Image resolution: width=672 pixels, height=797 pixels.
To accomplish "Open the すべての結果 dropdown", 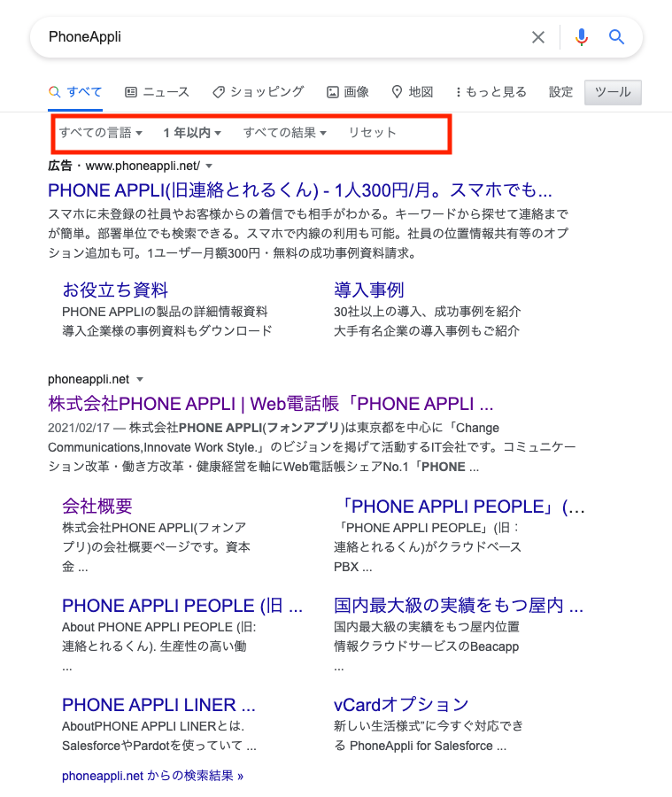I will tap(285, 133).
